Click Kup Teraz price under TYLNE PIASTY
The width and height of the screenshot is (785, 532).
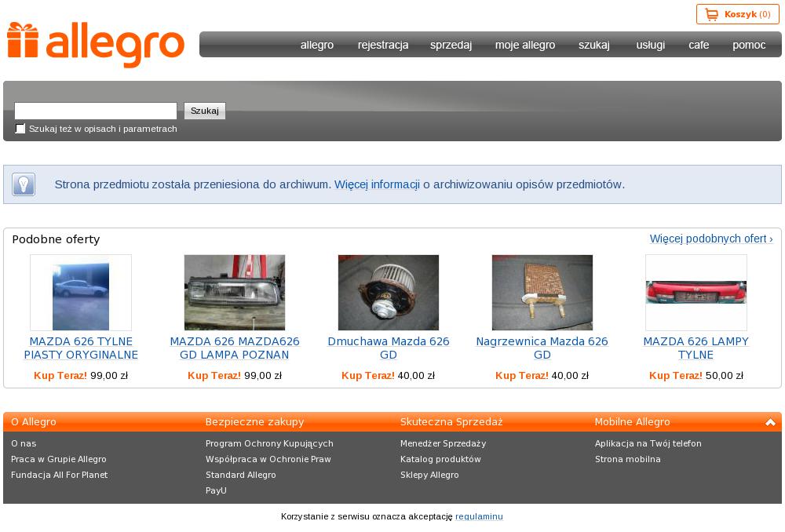point(81,375)
